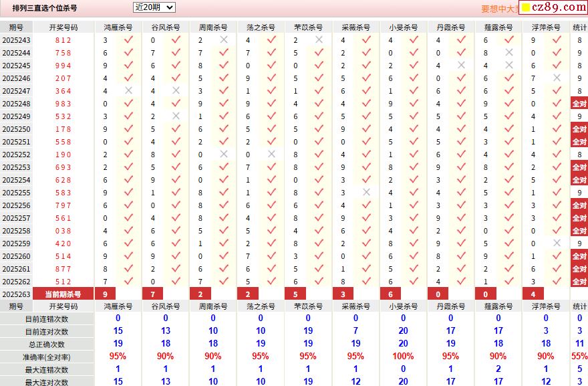This screenshot has width=588, height=386.
Task: Click 开奖号码 header above row 2025243
Action: tap(63, 27)
